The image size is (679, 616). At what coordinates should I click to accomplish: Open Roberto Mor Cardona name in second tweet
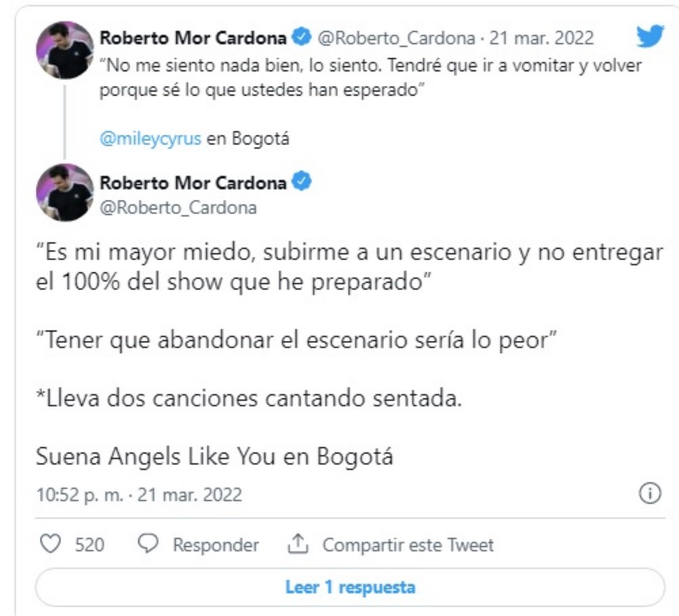point(193,182)
